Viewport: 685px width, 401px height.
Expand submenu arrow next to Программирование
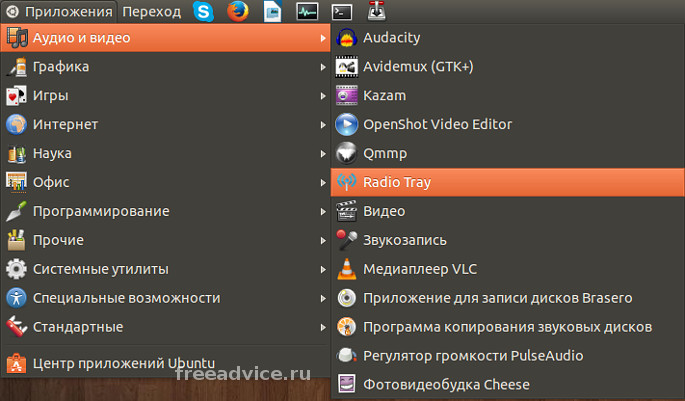[x=323, y=211]
